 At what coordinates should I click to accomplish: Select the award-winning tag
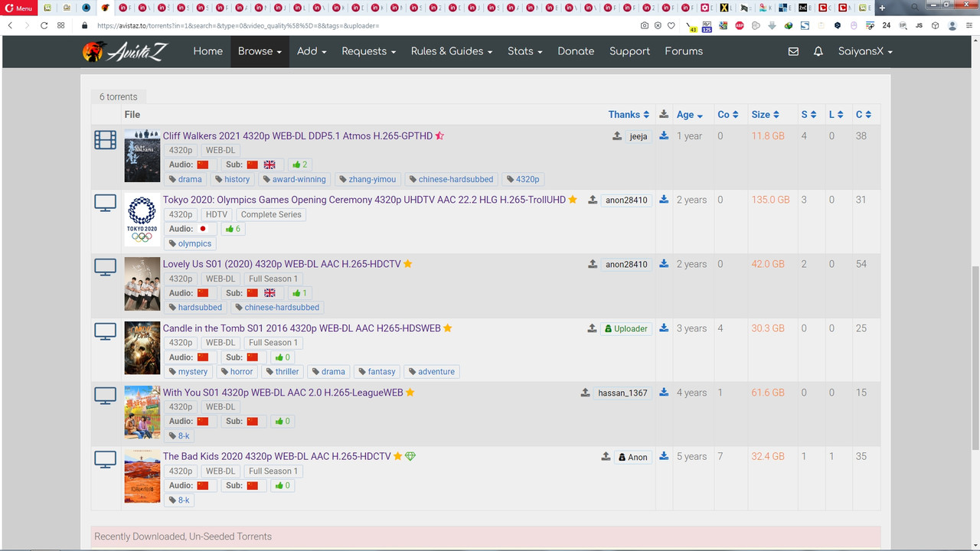294,179
